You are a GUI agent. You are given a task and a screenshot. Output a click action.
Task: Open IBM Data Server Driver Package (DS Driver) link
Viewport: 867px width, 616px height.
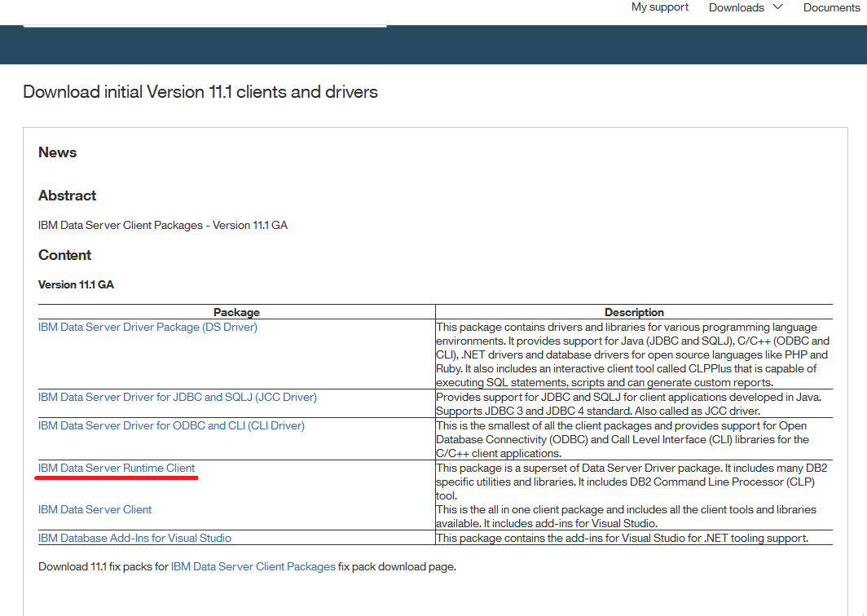point(147,327)
